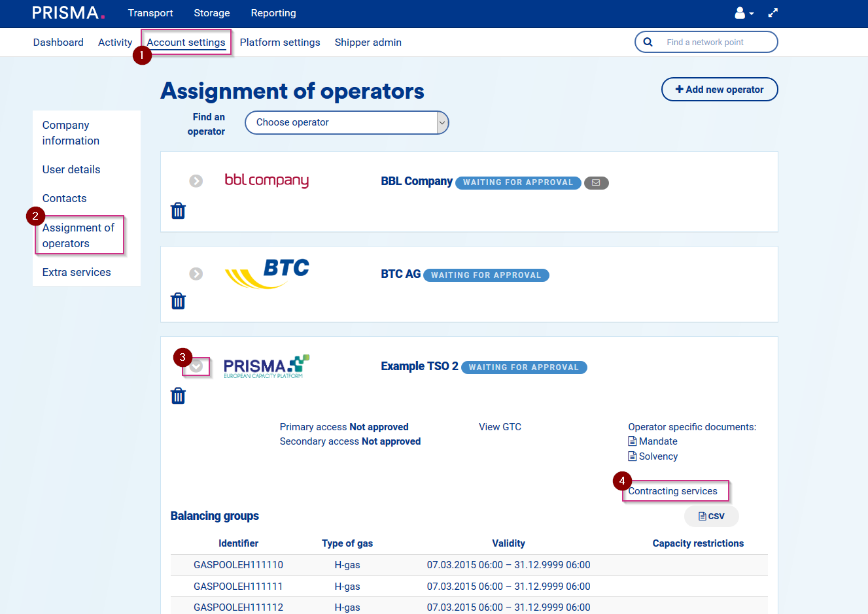The image size is (868, 614).
Task: Remove Example TSO 2 using trash icon
Action: click(178, 396)
